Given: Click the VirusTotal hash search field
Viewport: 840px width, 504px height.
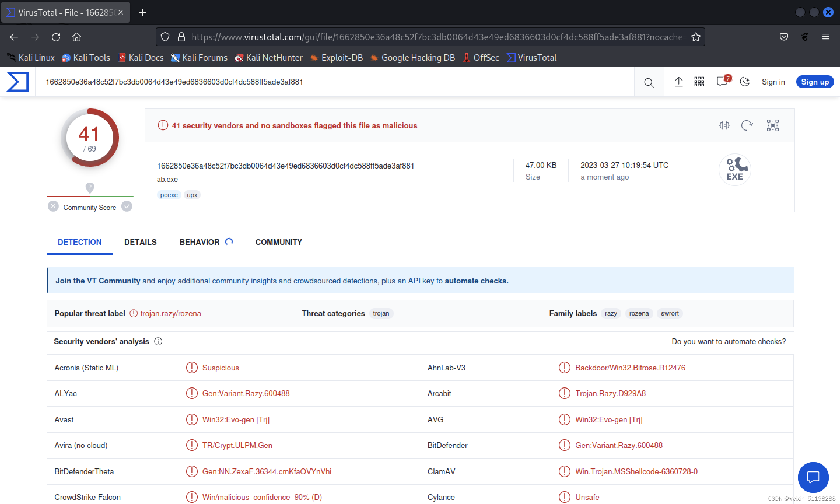Looking at the screenshot, I should 335,82.
